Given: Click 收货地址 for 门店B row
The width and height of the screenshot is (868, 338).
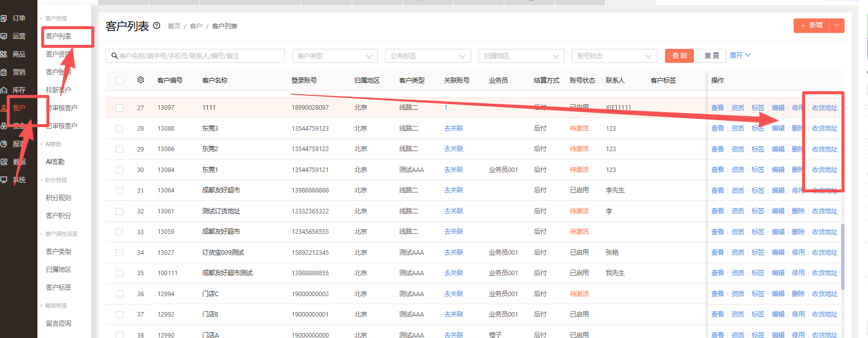Looking at the screenshot, I should click(825, 315).
